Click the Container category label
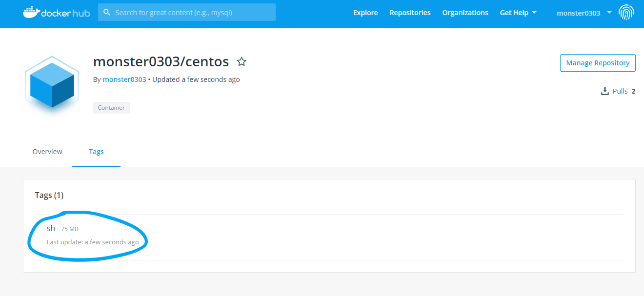This screenshot has height=296, width=644. coord(111,107)
